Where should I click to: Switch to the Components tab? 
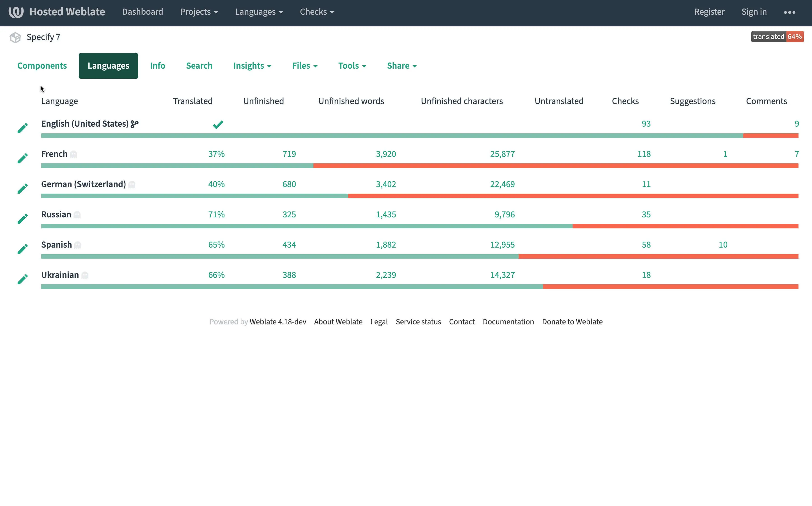42,66
